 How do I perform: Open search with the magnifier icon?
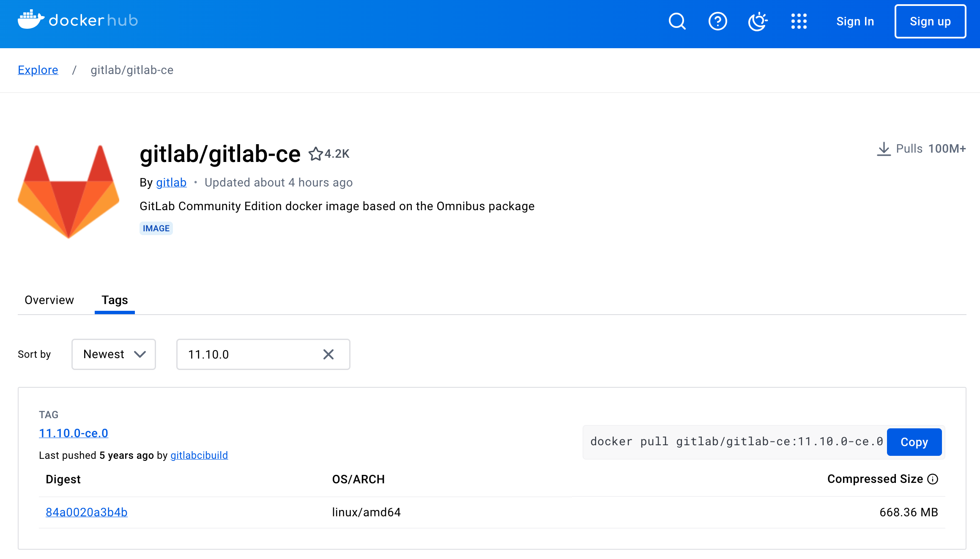pyautogui.click(x=677, y=21)
